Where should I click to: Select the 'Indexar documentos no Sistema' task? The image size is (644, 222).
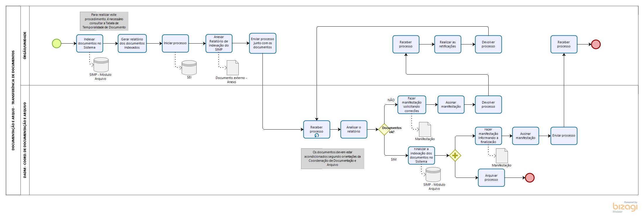(90, 44)
